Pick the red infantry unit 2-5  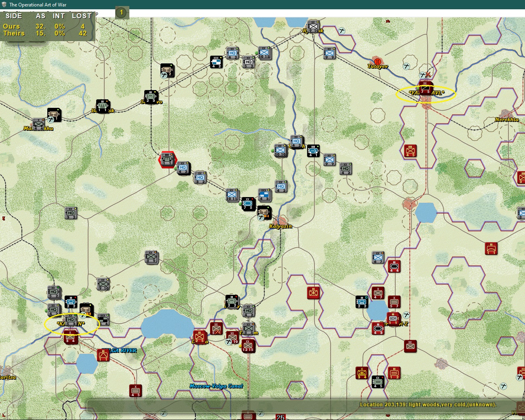tap(200, 337)
